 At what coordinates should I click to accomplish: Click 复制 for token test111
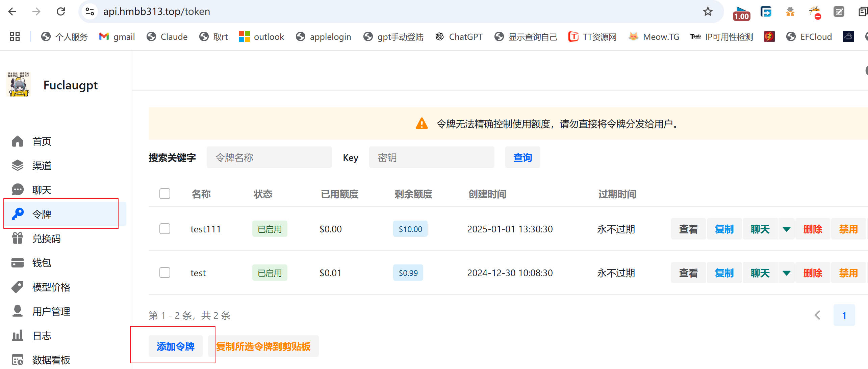724,229
